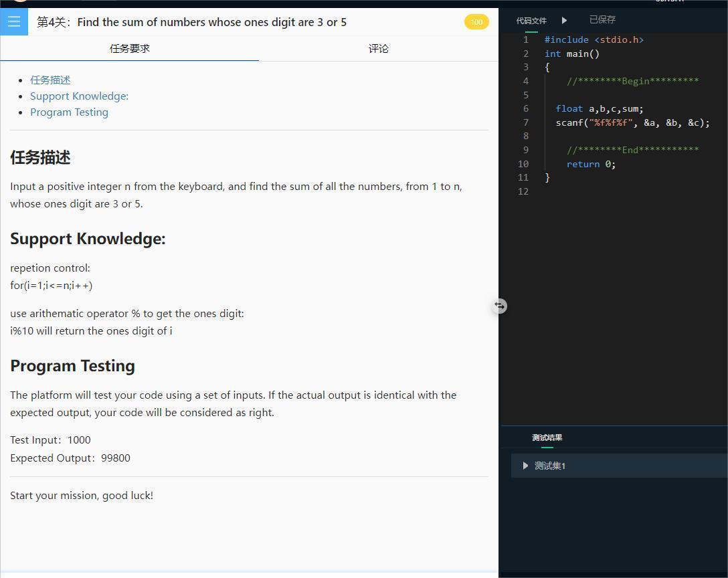Click the scanf line in editor
728x578 pixels.
click(x=632, y=122)
